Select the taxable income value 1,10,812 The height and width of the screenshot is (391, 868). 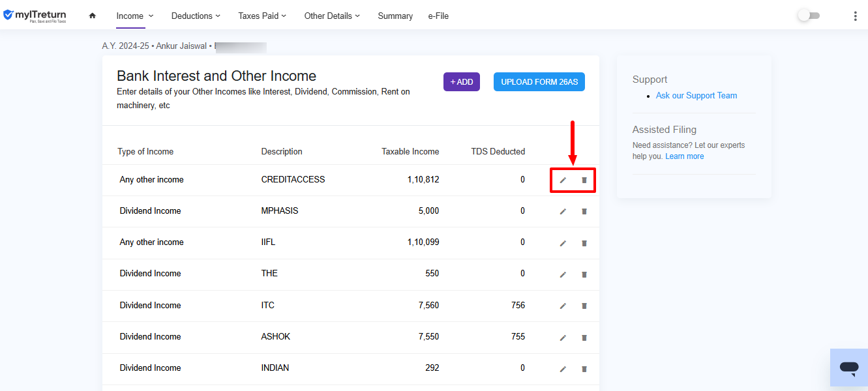423,179
